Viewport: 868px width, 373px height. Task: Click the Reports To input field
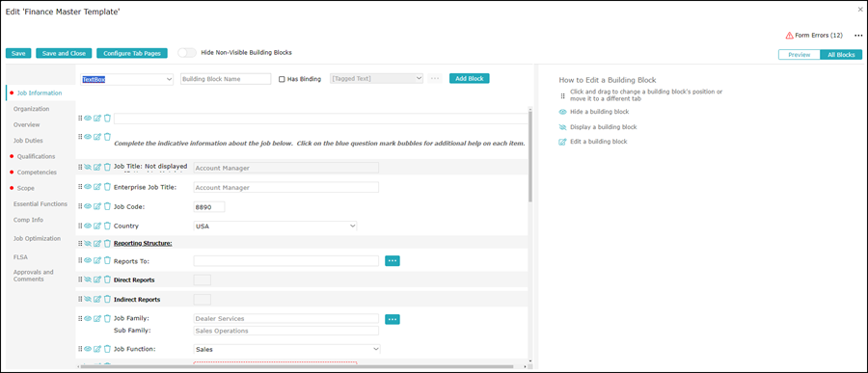coord(286,260)
